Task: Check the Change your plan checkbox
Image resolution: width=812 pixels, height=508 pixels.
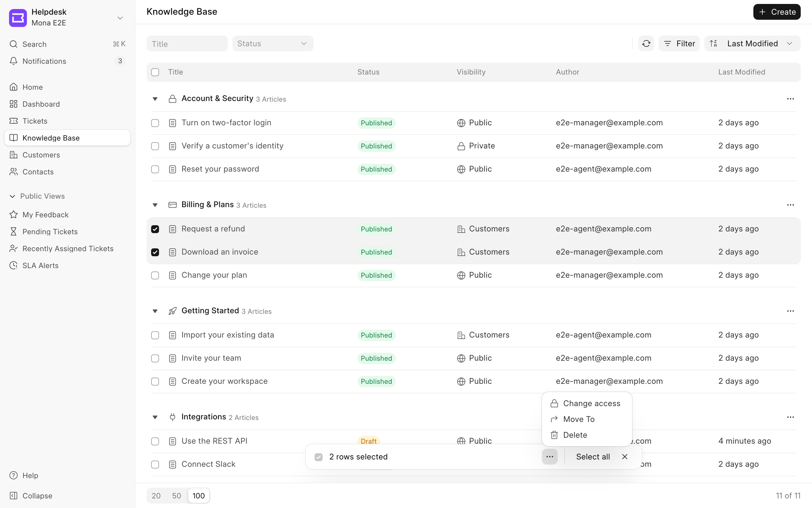Action: tap(155, 275)
